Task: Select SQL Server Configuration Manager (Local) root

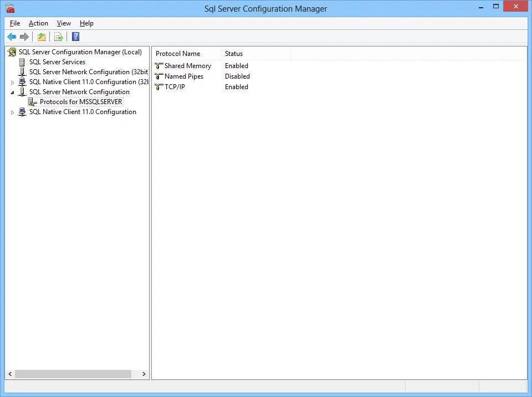Action: tap(80, 52)
